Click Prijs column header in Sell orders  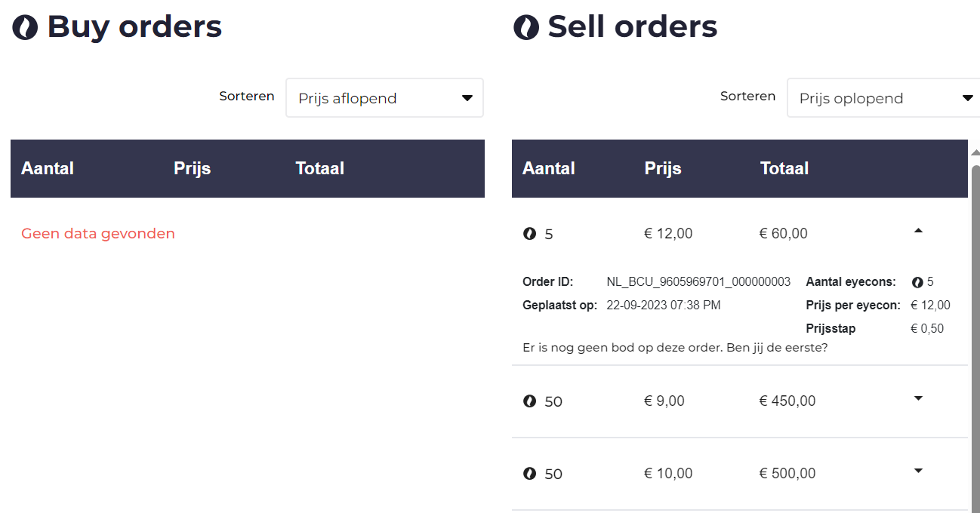[663, 168]
